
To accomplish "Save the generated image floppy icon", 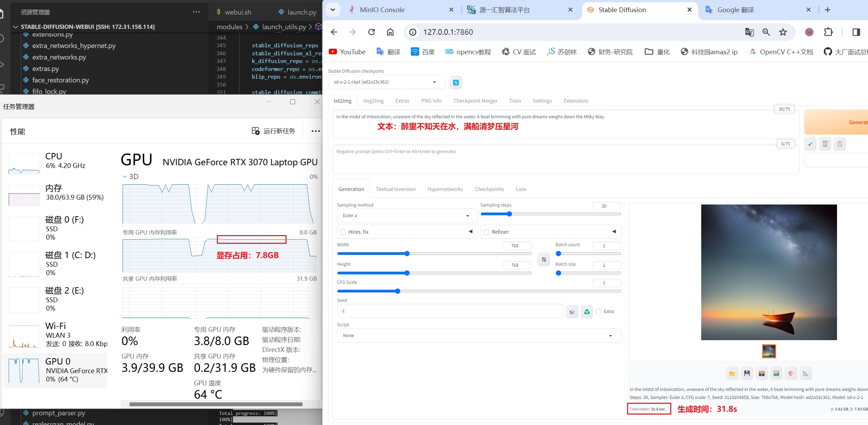I will pos(747,374).
